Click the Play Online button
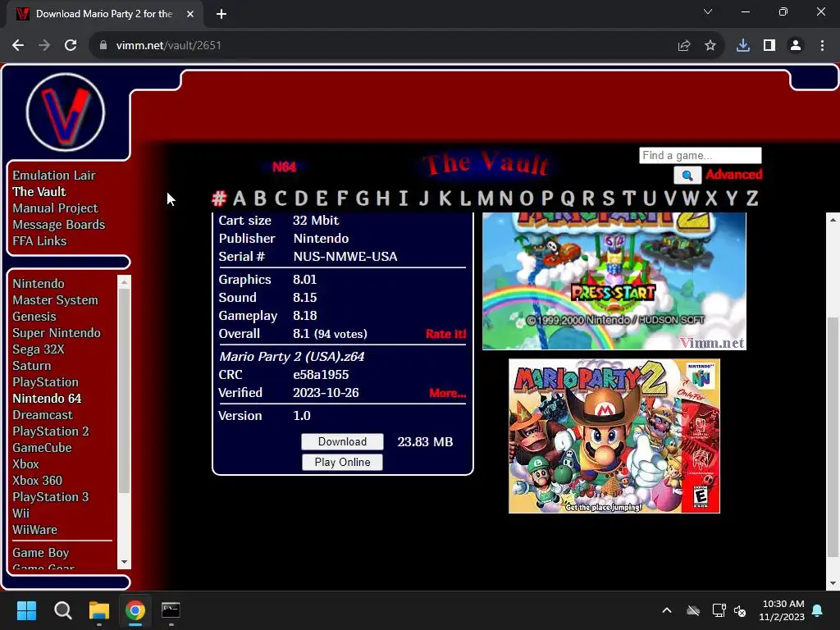The height and width of the screenshot is (630, 840). pos(342,462)
